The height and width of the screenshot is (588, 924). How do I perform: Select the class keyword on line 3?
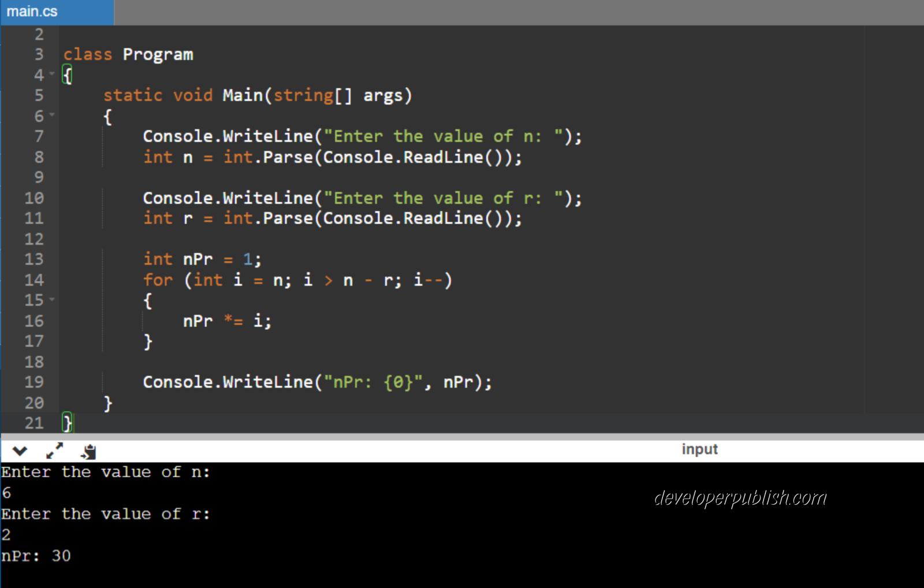click(87, 54)
